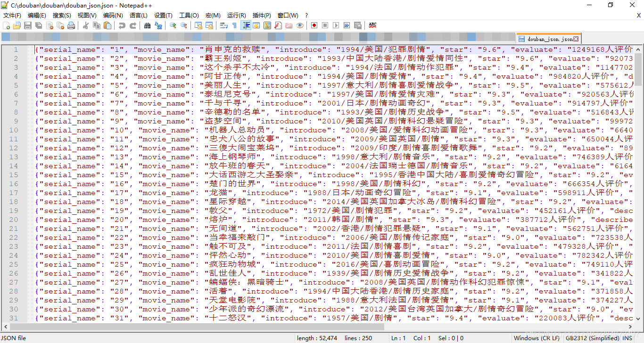
Task: Save the document using the floppy icon
Action: [x=28, y=25]
